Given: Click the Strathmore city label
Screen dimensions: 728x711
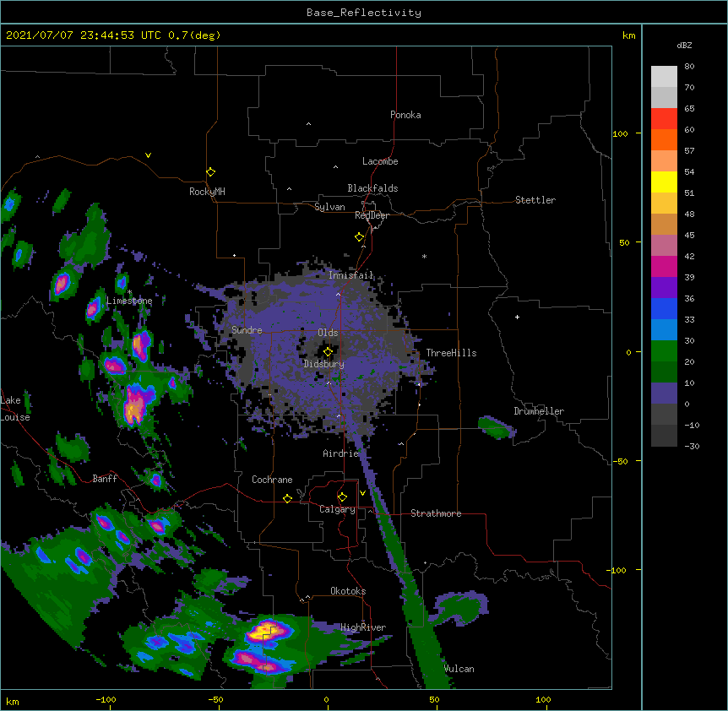Looking at the screenshot, I should click(x=436, y=513).
